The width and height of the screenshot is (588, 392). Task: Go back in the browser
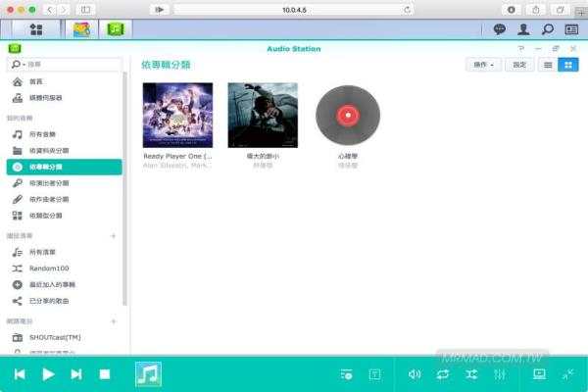click(x=50, y=10)
